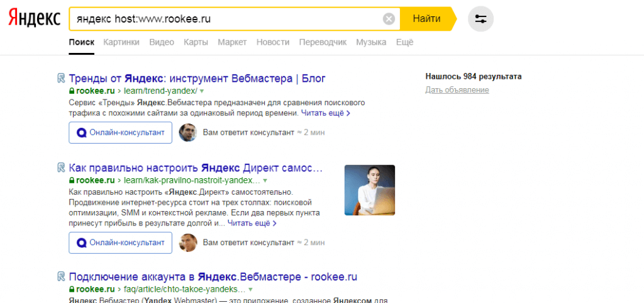Expand dropdown arrow after learn/trend-yandex/ URL
This screenshot has width=644, height=303.
(202, 91)
